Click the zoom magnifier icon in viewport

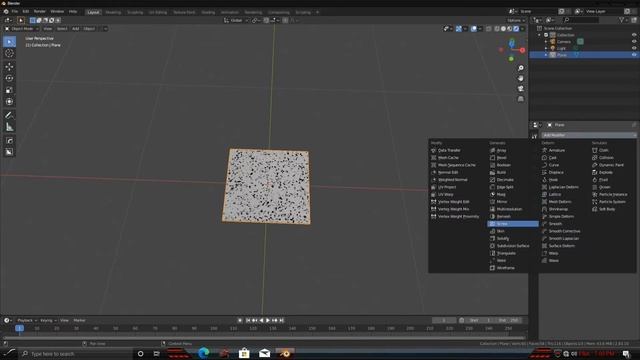[521, 68]
